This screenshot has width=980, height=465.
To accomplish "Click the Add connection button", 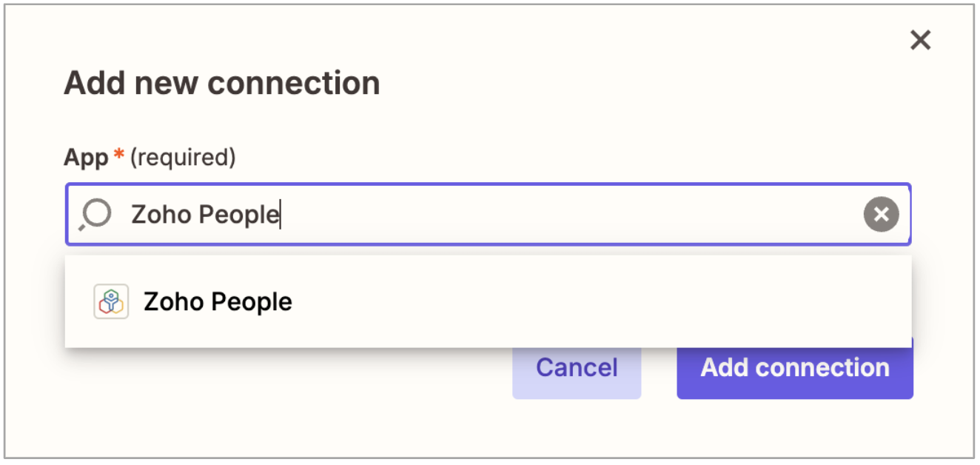I will (794, 368).
